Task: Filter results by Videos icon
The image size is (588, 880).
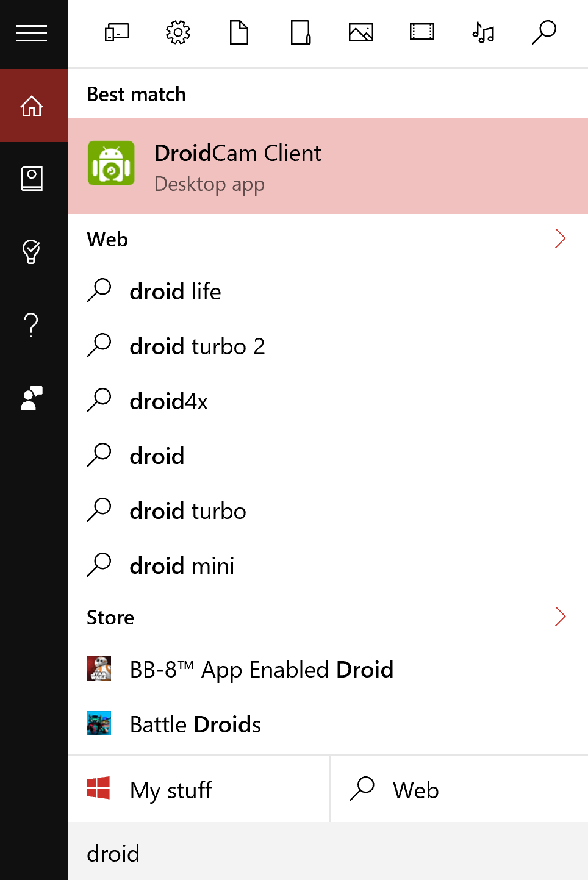Action: point(422,32)
